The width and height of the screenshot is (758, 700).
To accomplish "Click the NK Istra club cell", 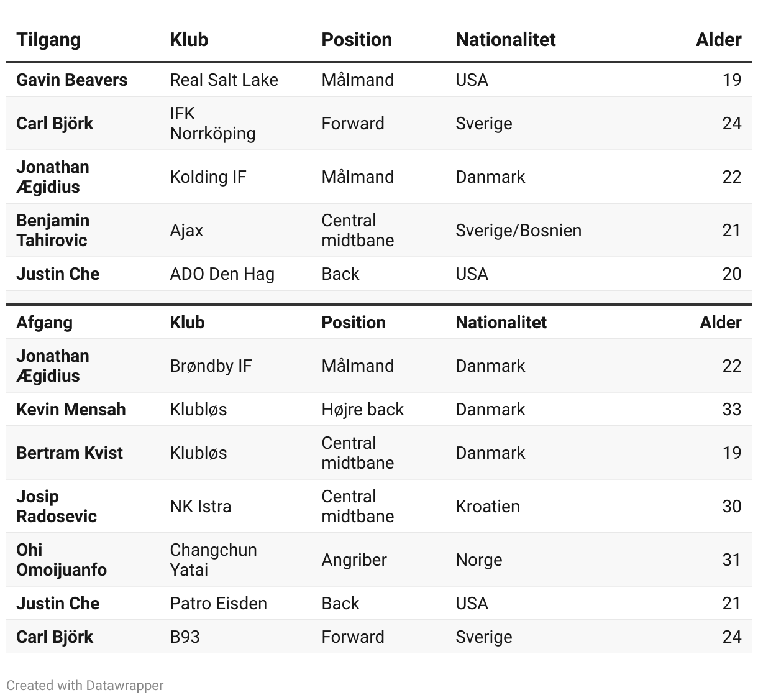I will click(x=200, y=506).
